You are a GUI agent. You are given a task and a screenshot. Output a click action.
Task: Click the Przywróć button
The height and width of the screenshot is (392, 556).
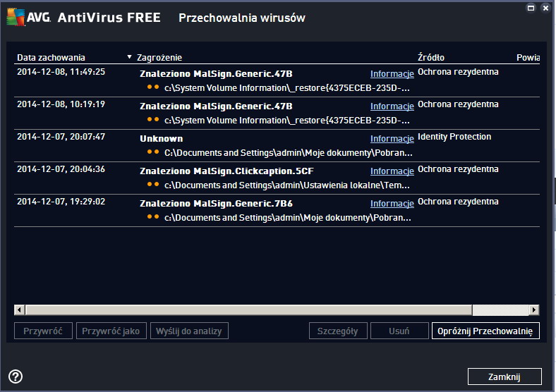click(43, 331)
